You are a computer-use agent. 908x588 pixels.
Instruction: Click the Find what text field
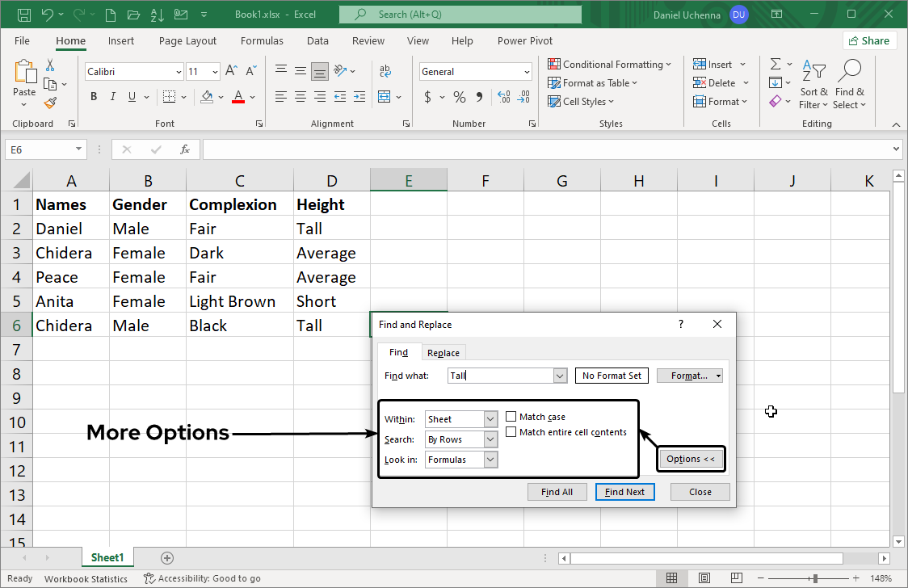499,376
